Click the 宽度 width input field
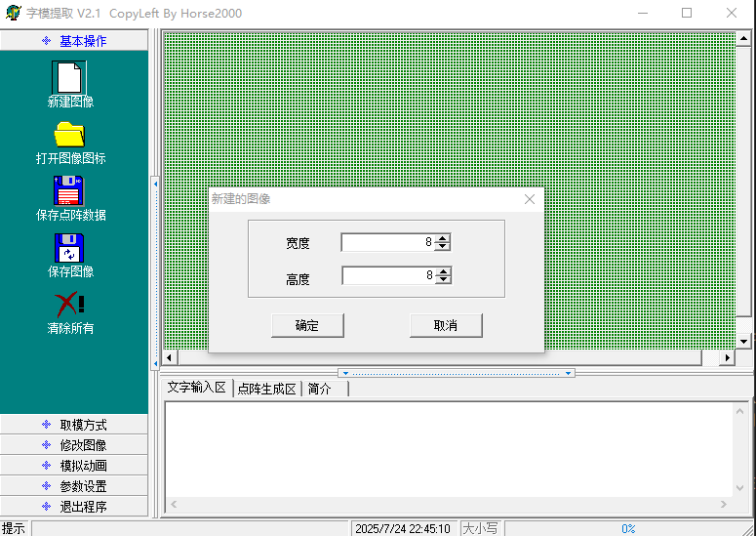756x536 pixels. (x=387, y=242)
